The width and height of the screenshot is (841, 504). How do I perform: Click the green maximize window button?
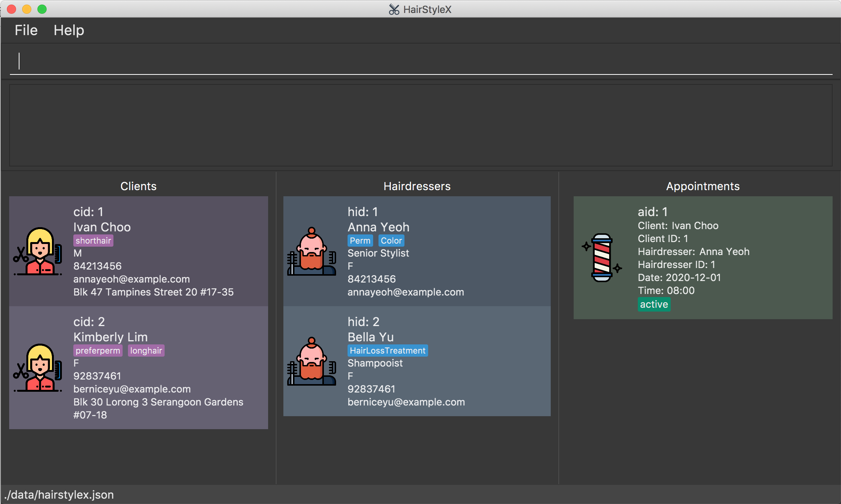tap(42, 9)
